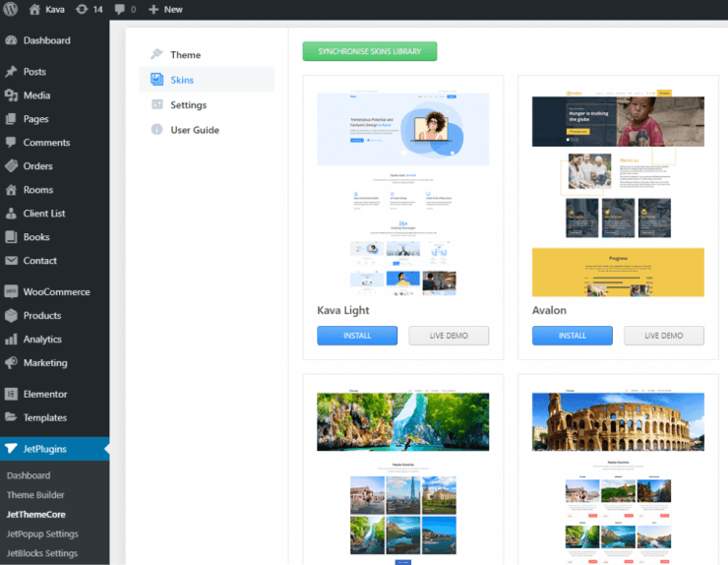Click the Rooms house icon

[x=11, y=190]
